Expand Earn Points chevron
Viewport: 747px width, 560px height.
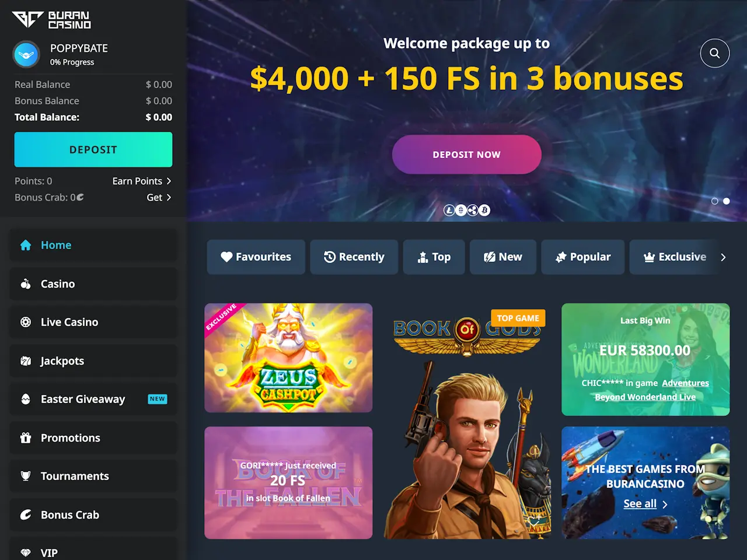click(169, 181)
